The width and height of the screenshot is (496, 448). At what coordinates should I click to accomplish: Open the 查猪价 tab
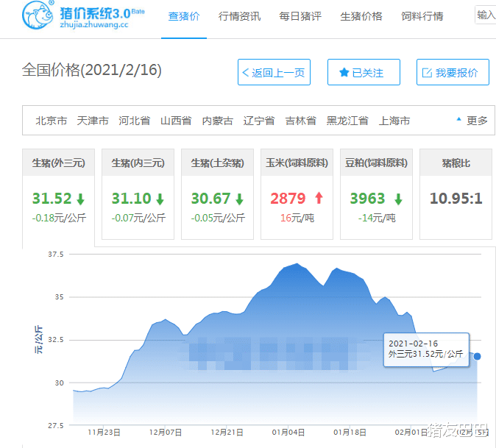point(184,16)
